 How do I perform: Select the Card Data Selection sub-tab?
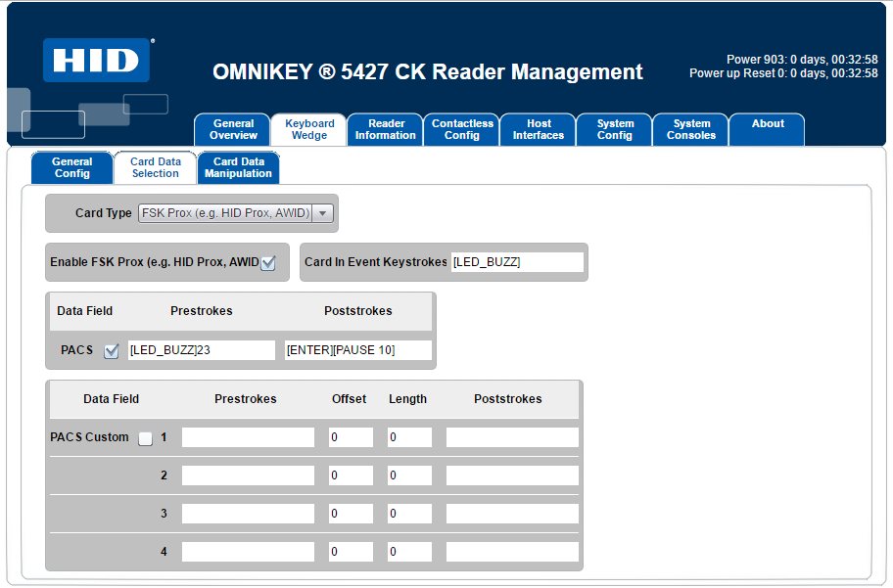[156, 168]
